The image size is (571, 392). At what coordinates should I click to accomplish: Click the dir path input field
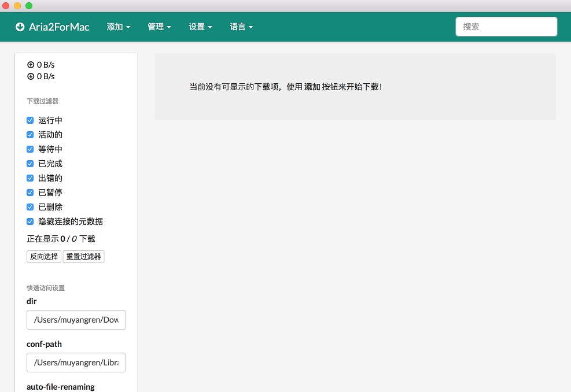click(76, 320)
